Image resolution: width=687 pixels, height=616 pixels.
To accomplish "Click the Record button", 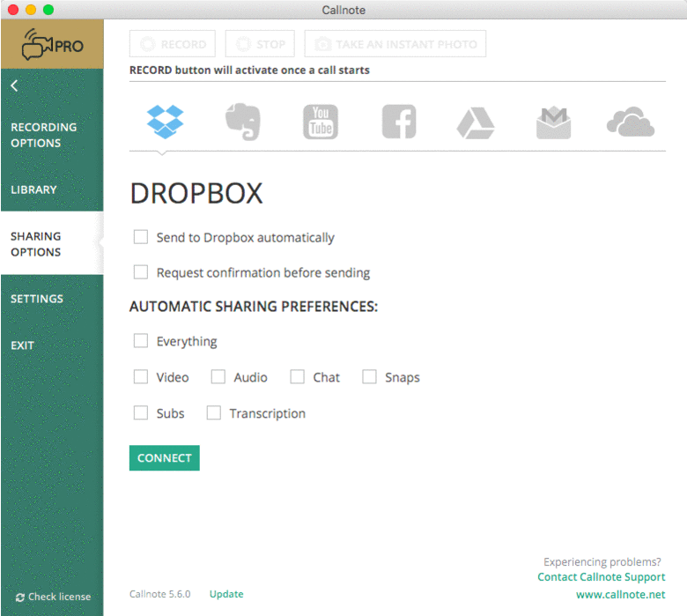I will tap(172, 44).
